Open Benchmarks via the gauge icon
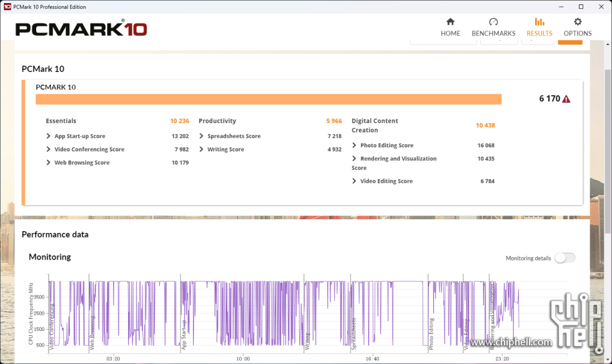Image resolution: width=612 pixels, height=364 pixels. tap(493, 22)
